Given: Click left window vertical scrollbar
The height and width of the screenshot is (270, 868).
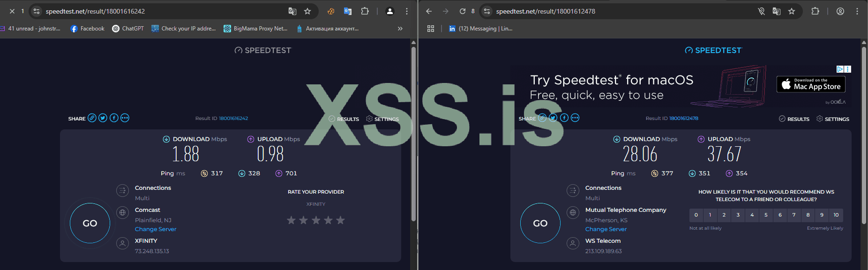Looking at the screenshot, I should [413, 134].
